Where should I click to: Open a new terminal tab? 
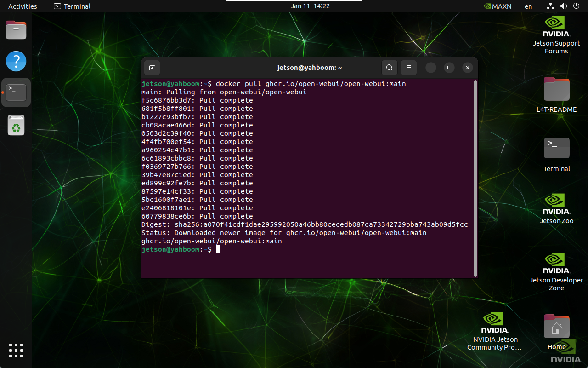152,68
